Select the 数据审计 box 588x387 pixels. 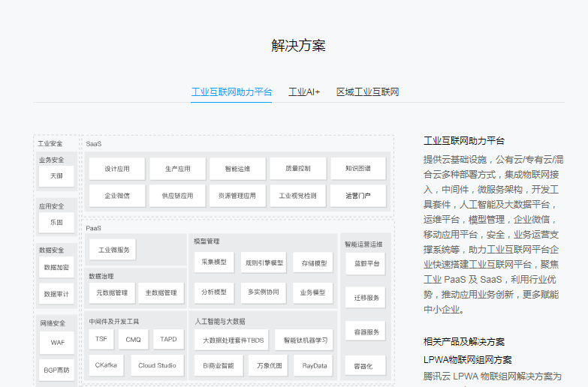coord(56,294)
